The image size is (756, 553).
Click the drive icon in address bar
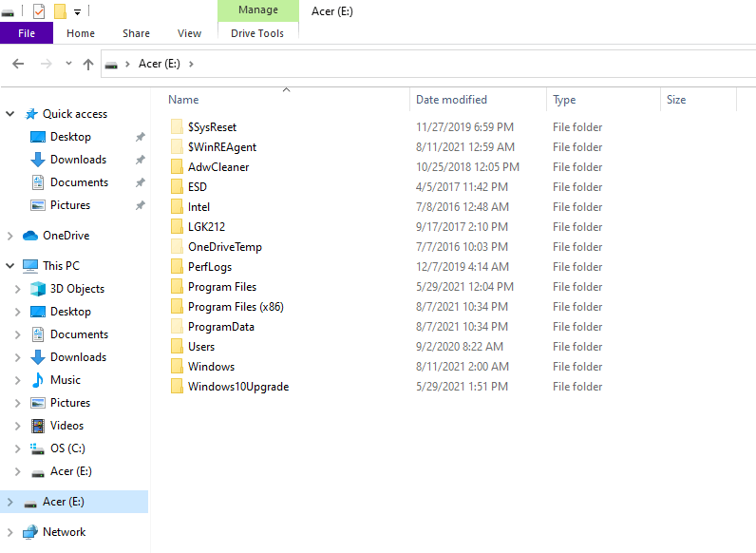click(111, 65)
